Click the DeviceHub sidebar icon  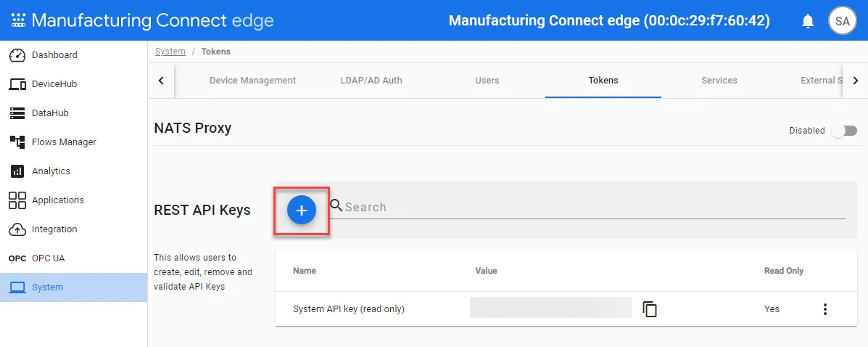click(x=17, y=84)
